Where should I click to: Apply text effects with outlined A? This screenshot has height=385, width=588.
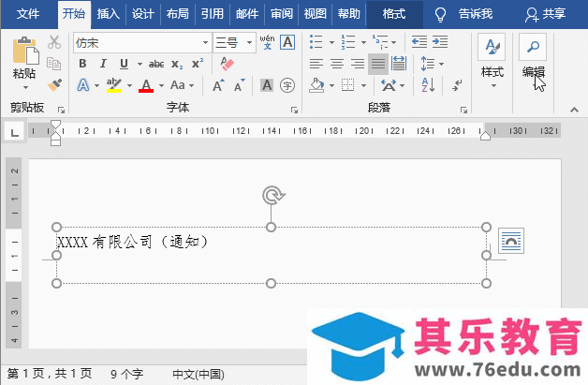click(x=83, y=85)
